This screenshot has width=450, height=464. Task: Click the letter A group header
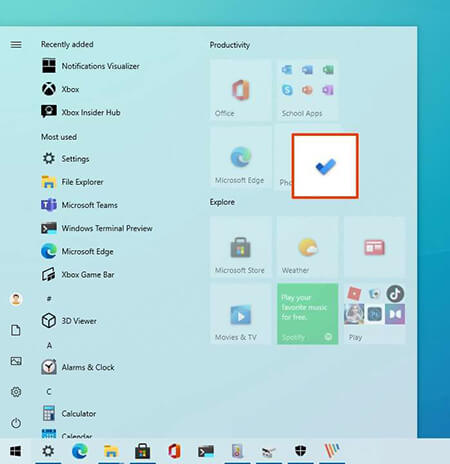[x=49, y=345]
